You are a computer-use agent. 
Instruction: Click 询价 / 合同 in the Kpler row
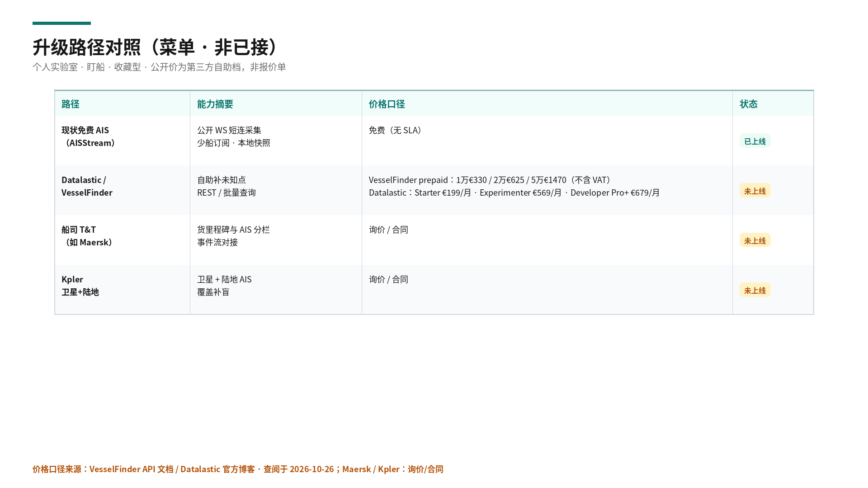click(x=388, y=279)
